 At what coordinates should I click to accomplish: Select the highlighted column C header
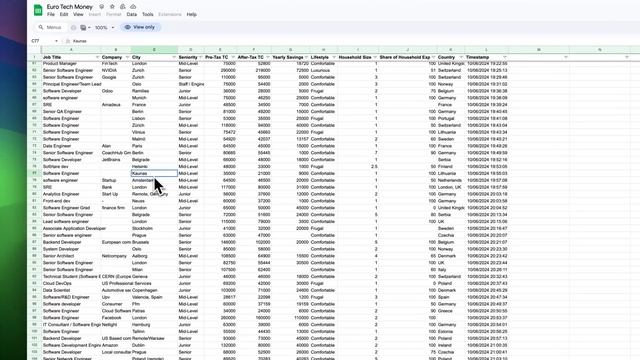pyautogui.click(x=154, y=50)
